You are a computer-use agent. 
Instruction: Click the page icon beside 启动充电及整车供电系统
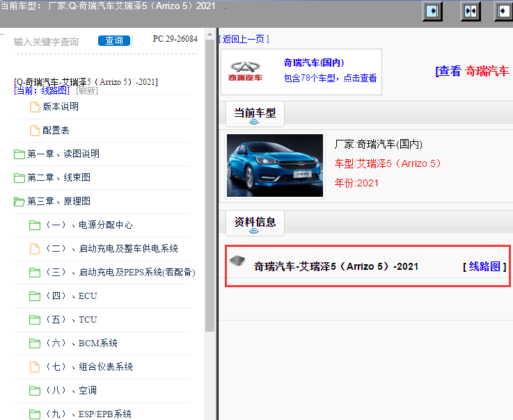35,249
